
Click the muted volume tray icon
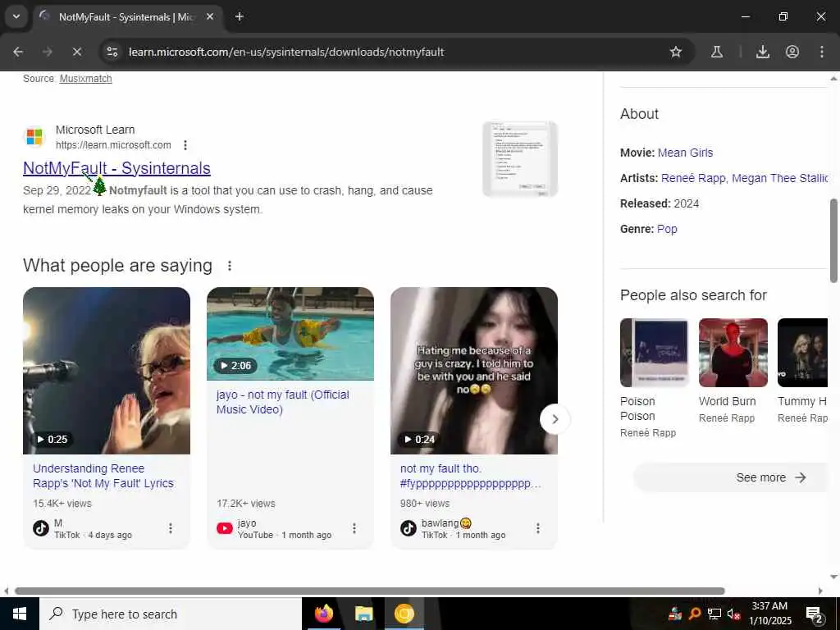[733, 614]
